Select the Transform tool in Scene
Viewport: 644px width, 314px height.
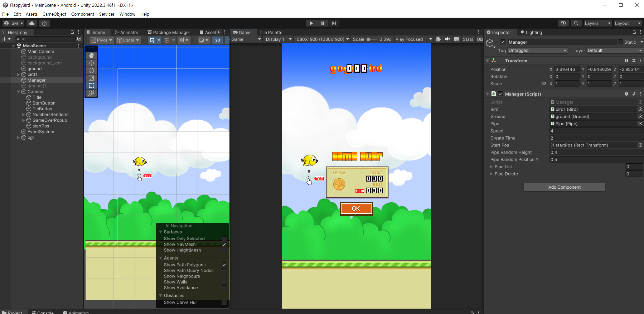(x=91, y=93)
